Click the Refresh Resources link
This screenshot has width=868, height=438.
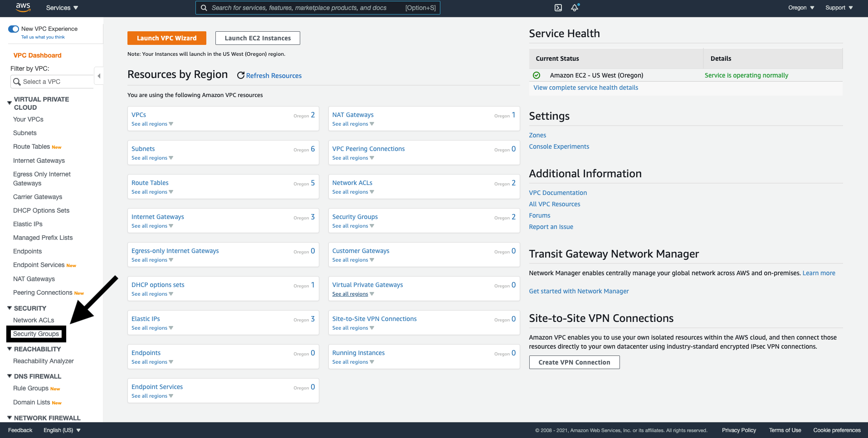pos(274,76)
